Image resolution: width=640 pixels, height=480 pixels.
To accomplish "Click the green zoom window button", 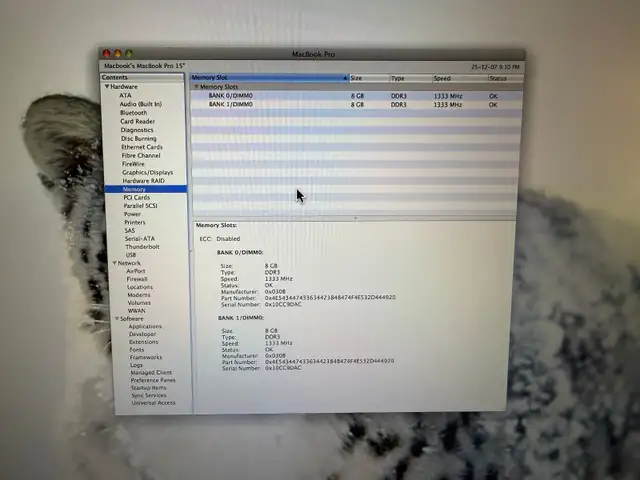I will tap(129, 53).
